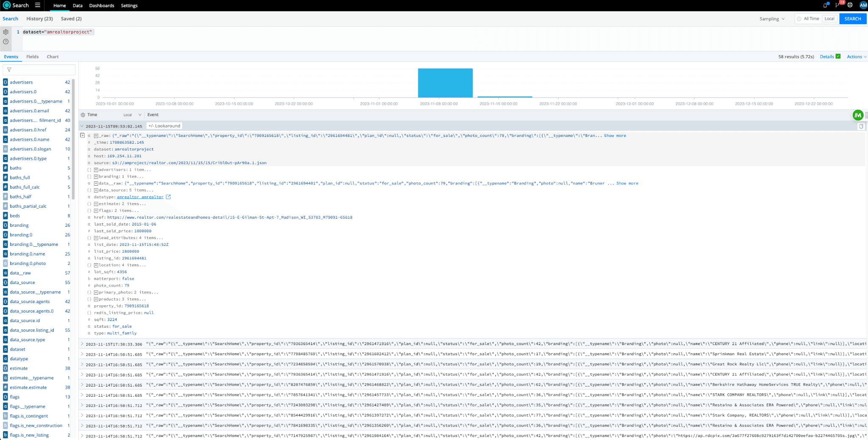Switch to the Fields tab
Viewport: 868px width, 440px height.
click(32, 57)
